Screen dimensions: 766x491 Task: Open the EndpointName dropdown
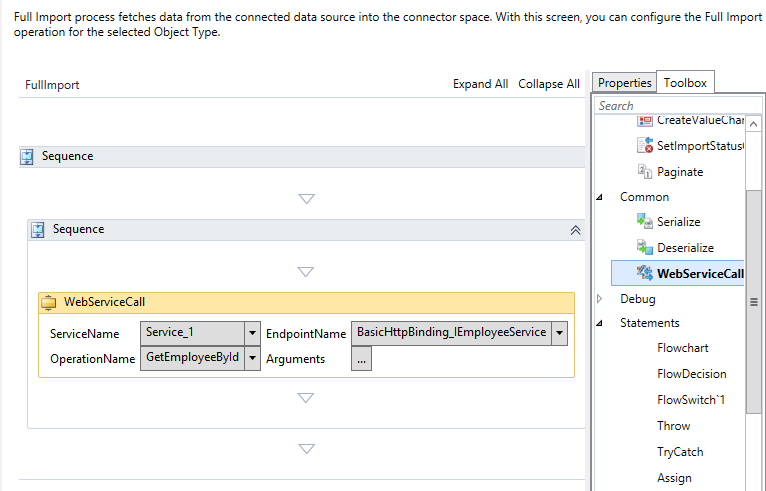click(x=559, y=333)
